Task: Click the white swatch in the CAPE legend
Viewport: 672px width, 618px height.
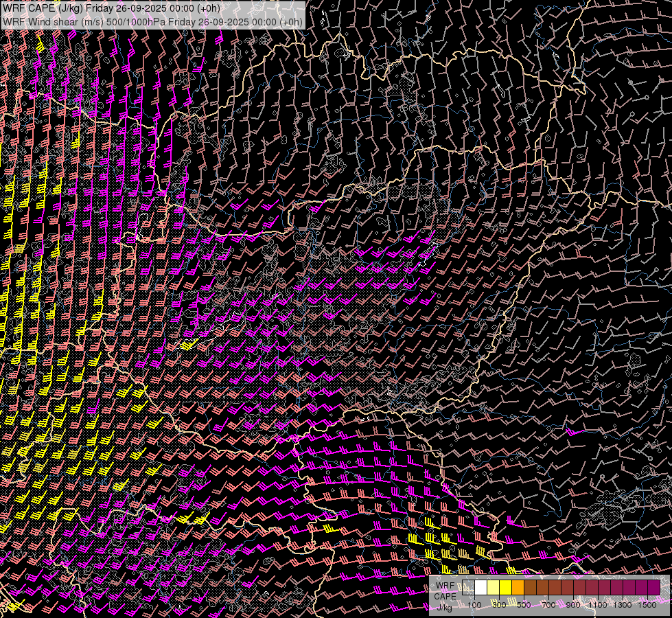Action: click(480, 587)
